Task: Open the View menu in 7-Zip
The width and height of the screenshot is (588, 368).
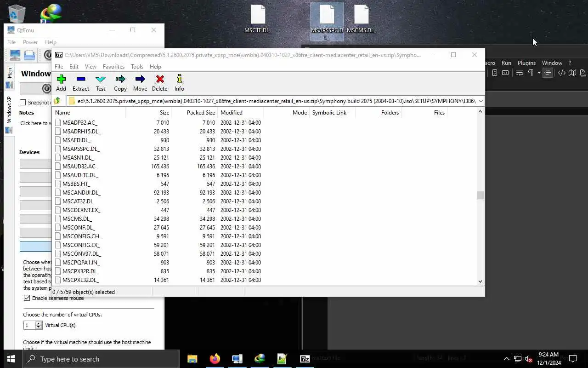Action: click(x=90, y=67)
